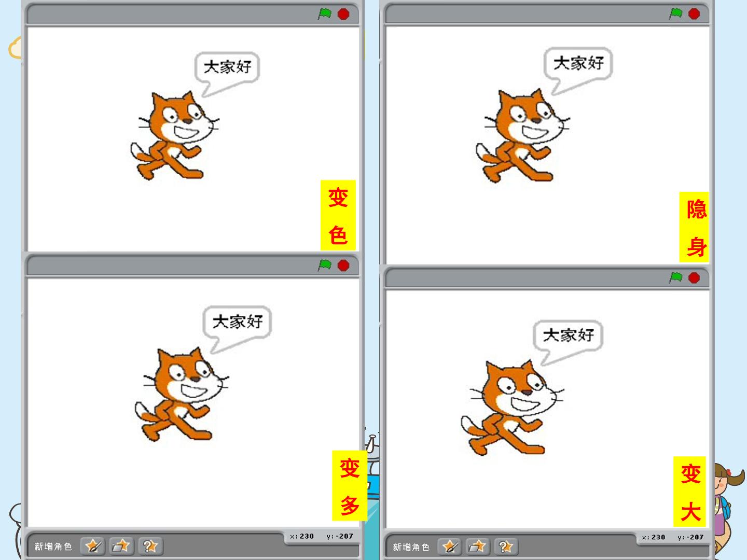Screen dimensions: 747x560
Task: Click the red stop button of the 变多 stage
Action: point(343,265)
